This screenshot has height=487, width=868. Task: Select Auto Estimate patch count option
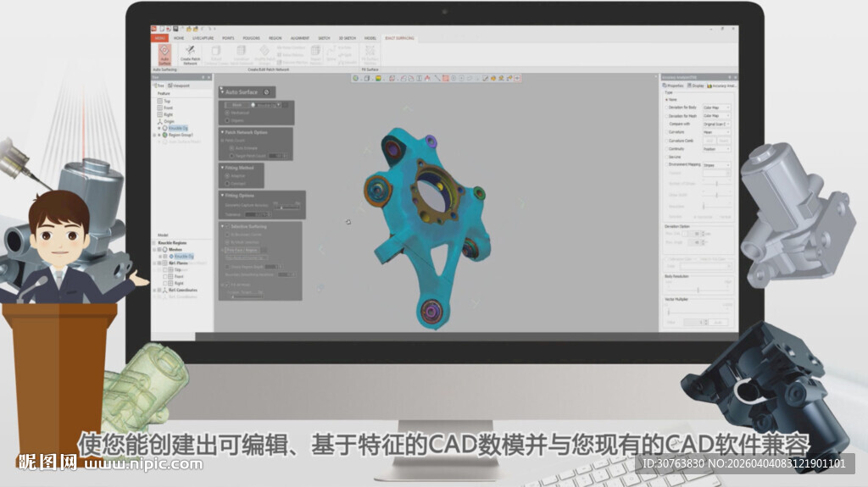click(x=231, y=148)
